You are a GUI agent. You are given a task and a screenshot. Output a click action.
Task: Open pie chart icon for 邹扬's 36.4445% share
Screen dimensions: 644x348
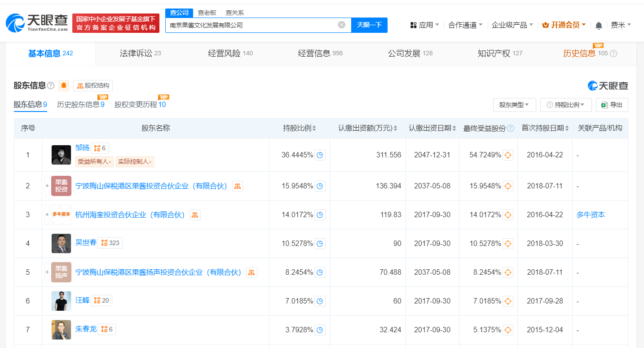pyautogui.click(x=320, y=155)
